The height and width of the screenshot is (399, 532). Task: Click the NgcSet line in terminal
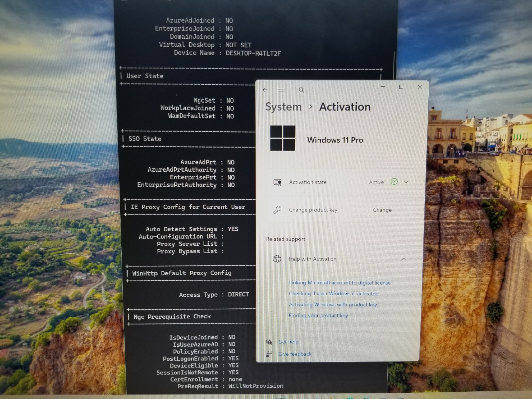pyautogui.click(x=213, y=100)
